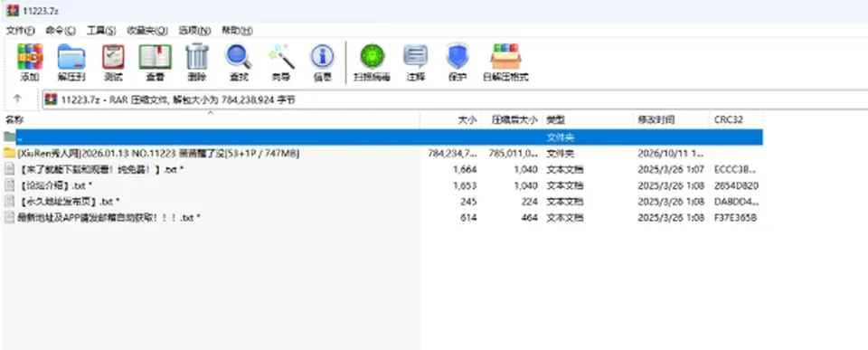This screenshot has height=350, width=868.
Task: Go up one level with the arrow button
Action: [17, 99]
